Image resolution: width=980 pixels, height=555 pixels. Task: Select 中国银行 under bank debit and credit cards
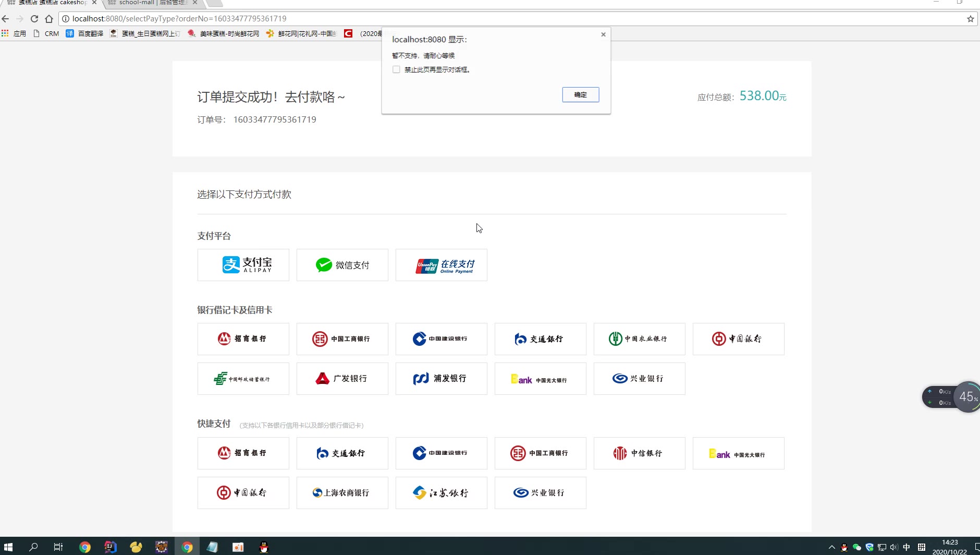coord(739,339)
